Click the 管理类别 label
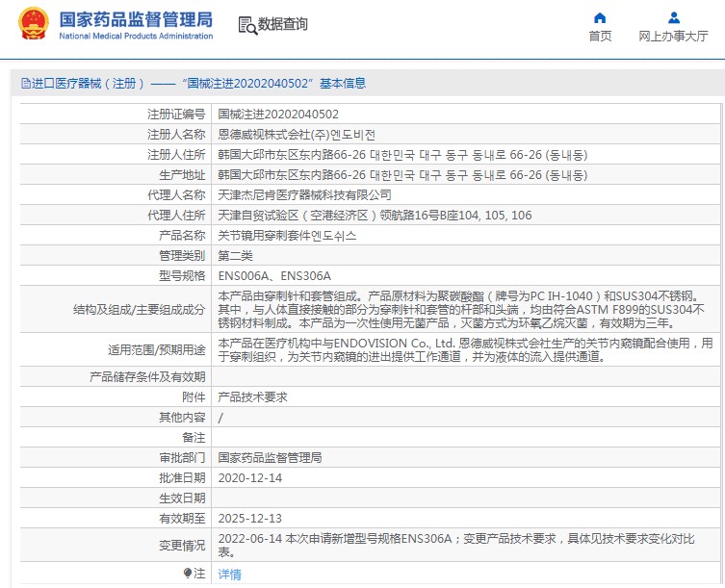Screen dimensions: 725x588 [x=182, y=256]
